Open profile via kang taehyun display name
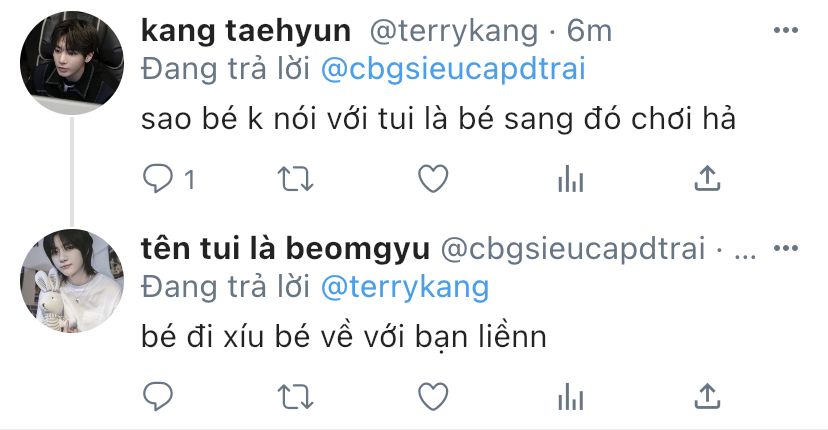 (x=246, y=31)
